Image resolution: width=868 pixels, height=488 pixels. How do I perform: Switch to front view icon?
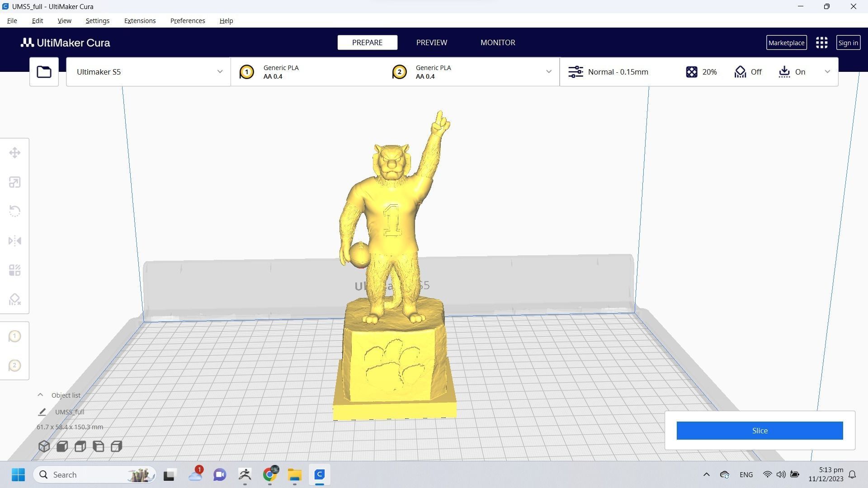(62, 446)
